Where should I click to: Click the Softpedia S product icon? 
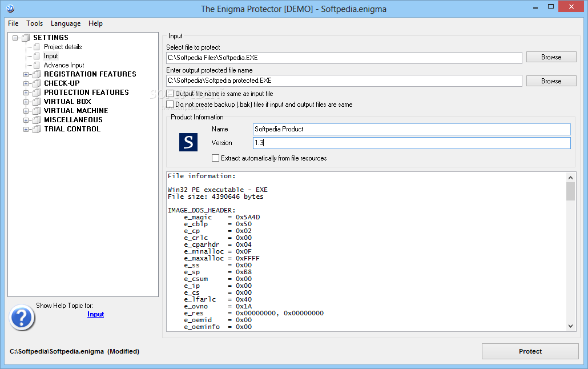pyautogui.click(x=188, y=142)
